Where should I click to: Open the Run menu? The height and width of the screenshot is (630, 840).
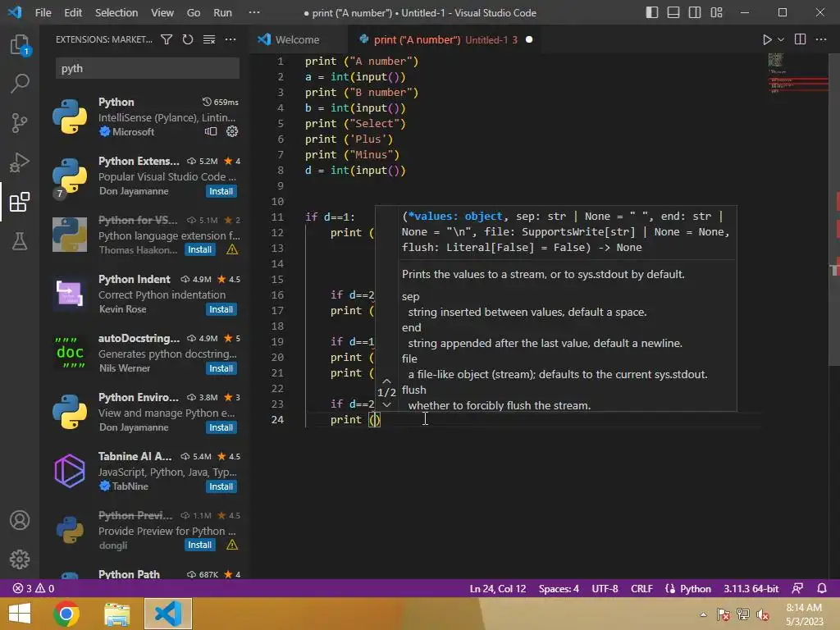coord(222,12)
